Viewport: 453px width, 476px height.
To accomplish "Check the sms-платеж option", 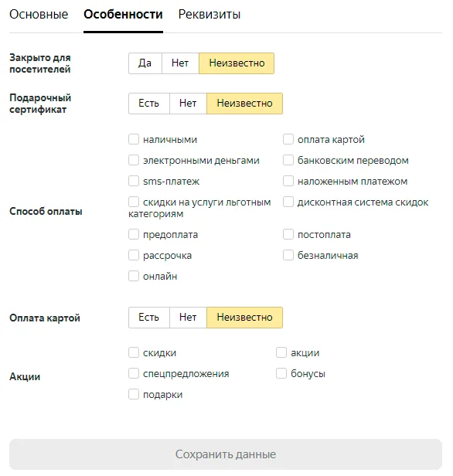I will (x=134, y=181).
